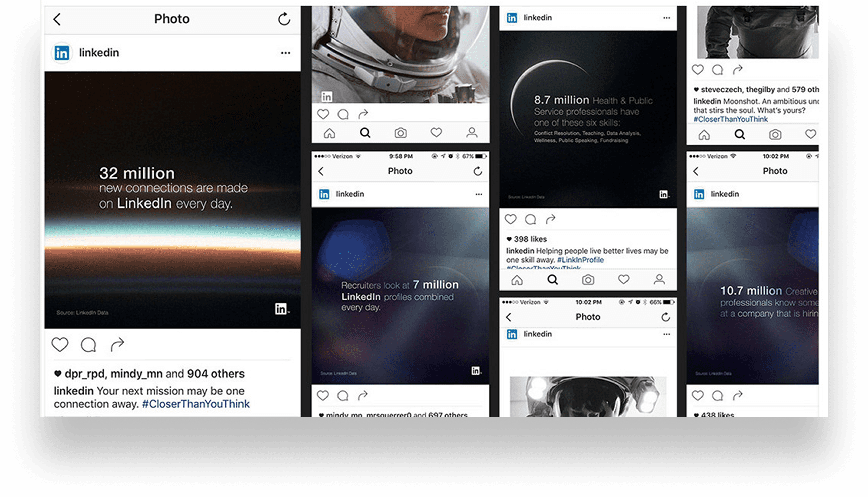Share the 7 million LinkedIn profiles post
868x497 pixels.
pos(363,395)
